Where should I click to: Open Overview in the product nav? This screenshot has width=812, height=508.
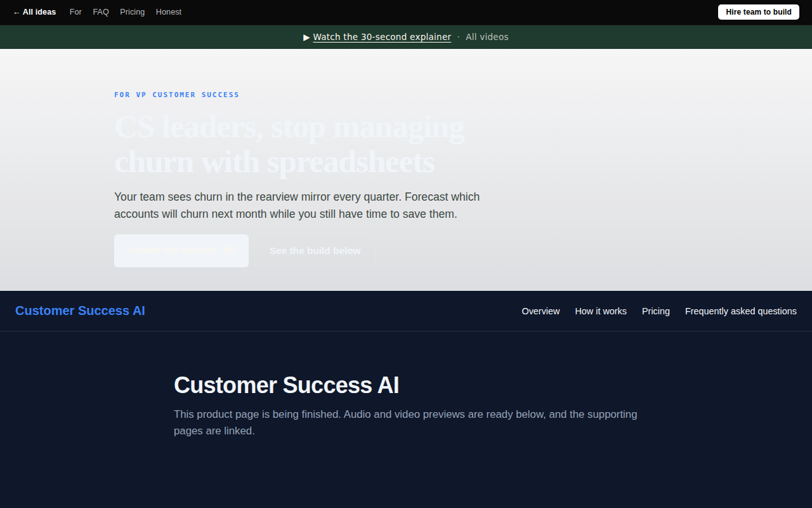coord(540,311)
